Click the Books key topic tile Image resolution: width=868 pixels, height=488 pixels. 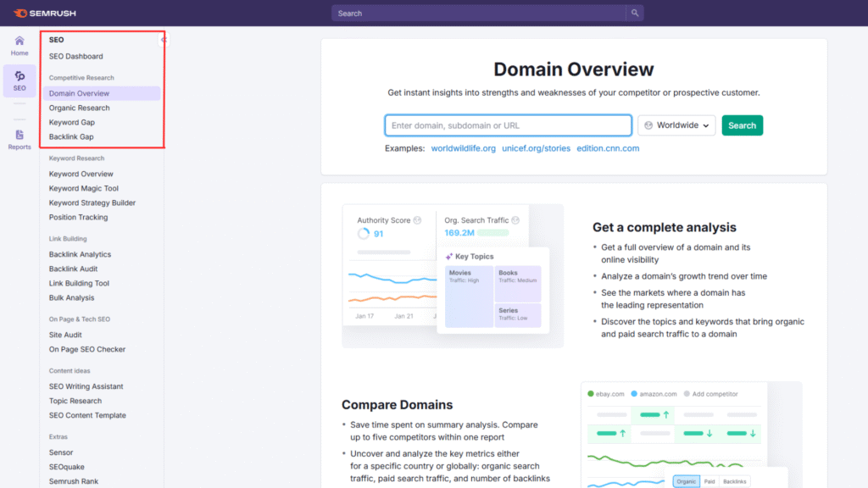[x=518, y=284]
